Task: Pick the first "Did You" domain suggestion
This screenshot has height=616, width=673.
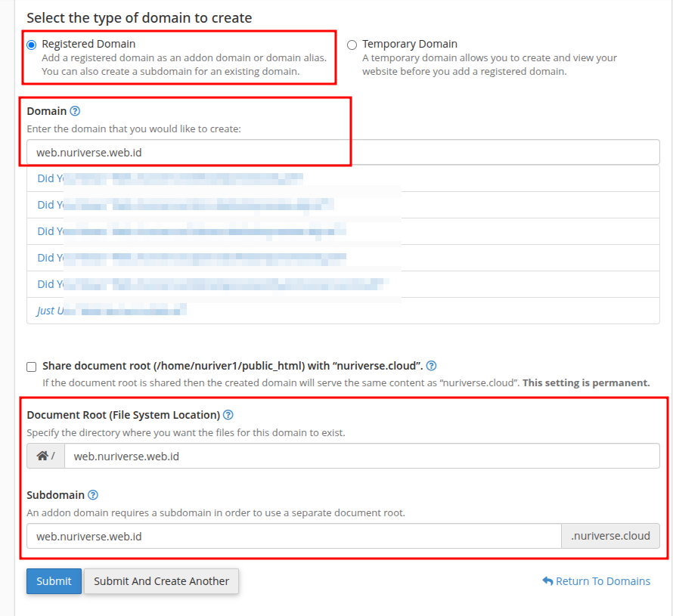Action: 170,178
